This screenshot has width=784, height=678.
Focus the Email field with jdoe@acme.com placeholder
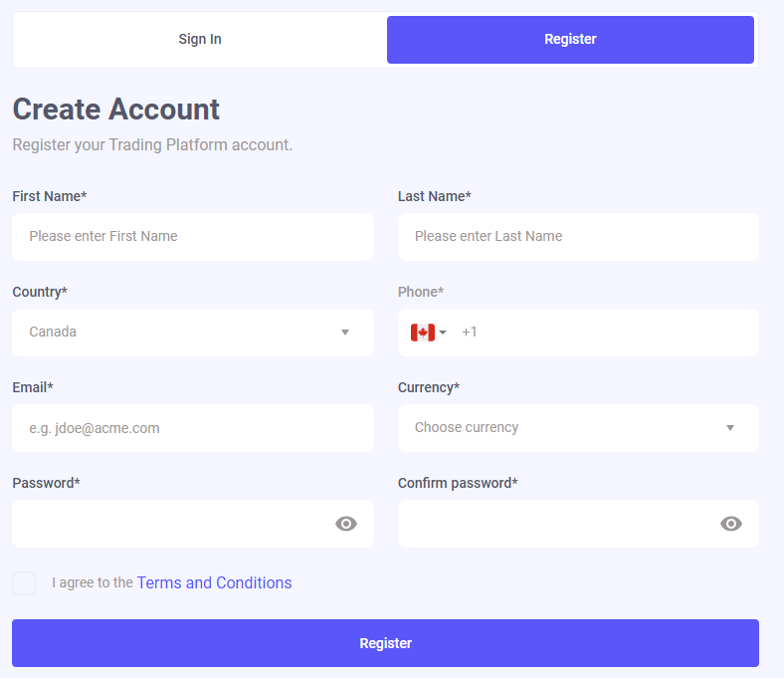192,428
